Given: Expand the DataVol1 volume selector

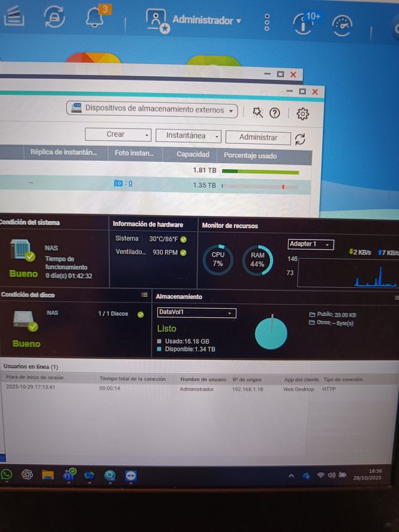Looking at the screenshot, I should tap(196, 313).
